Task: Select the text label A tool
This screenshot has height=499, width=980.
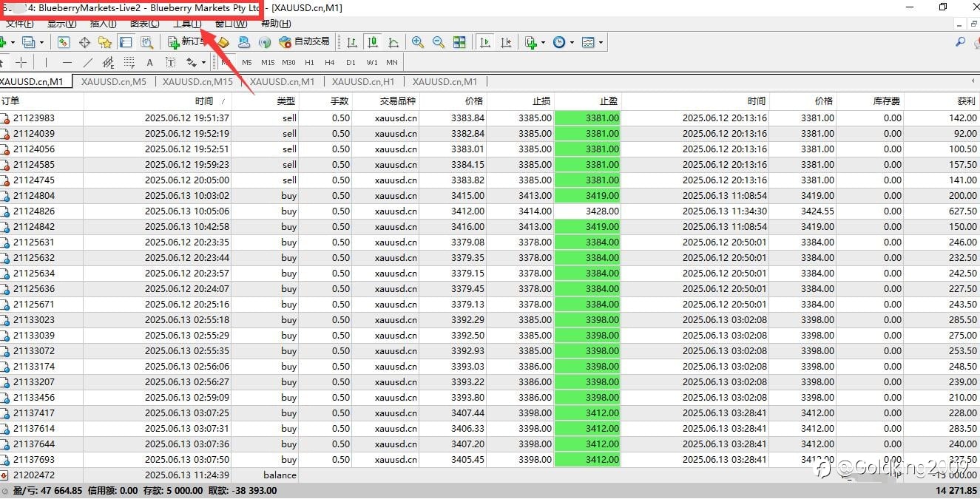Action: (x=149, y=62)
